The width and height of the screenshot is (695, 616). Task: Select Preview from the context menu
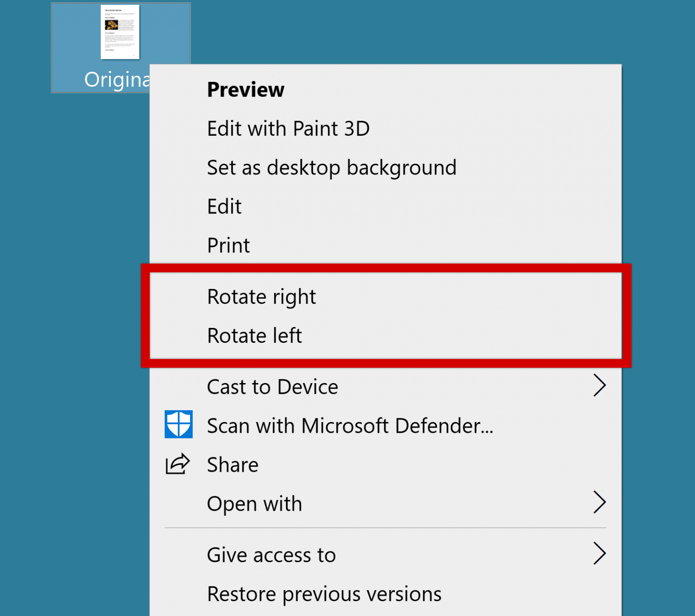point(246,89)
